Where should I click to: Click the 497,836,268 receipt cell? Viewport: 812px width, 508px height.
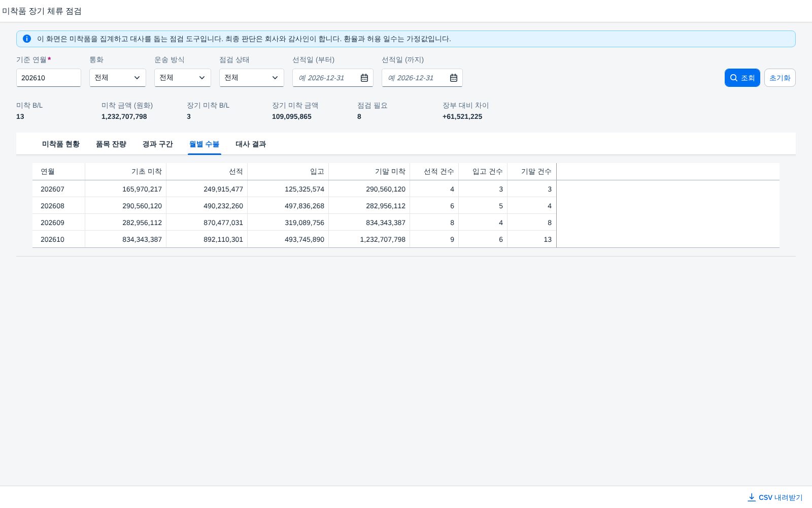pyautogui.click(x=288, y=206)
